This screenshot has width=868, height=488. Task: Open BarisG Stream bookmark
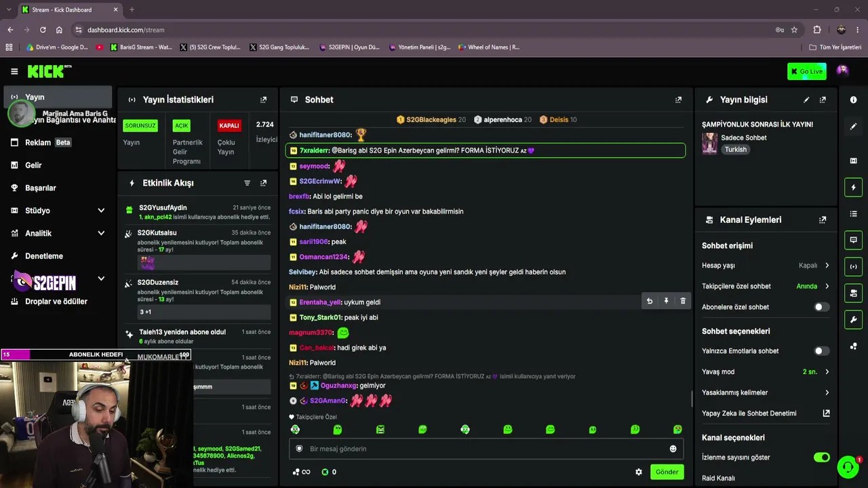[x=141, y=47]
